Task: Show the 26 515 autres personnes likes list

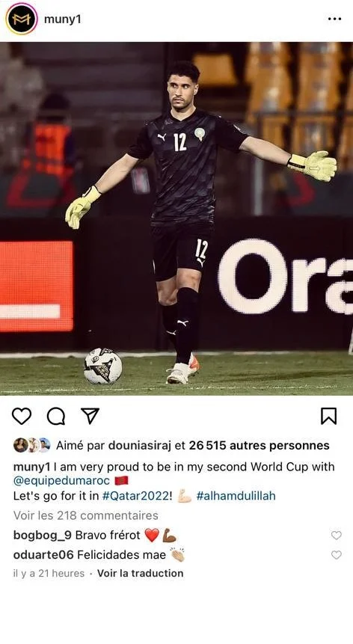Action: (259, 446)
